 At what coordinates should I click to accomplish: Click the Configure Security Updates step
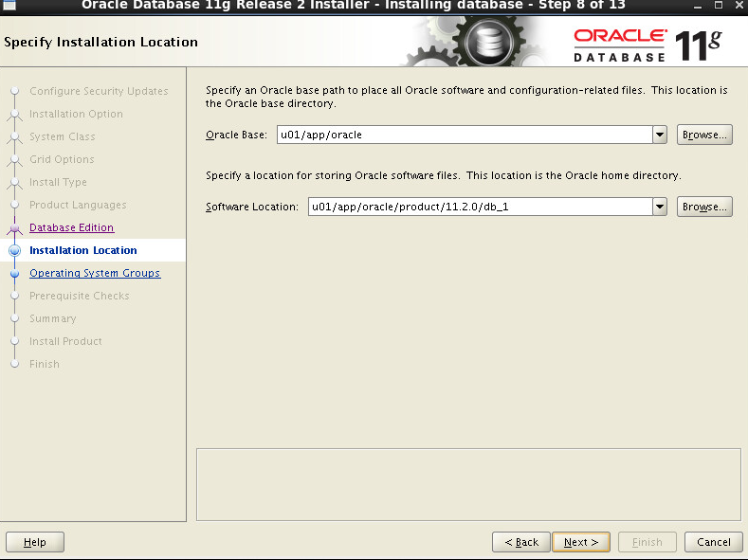[99, 91]
